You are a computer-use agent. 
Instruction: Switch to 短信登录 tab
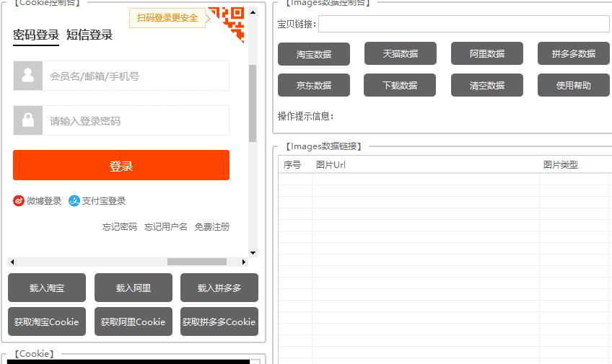[x=89, y=35]
